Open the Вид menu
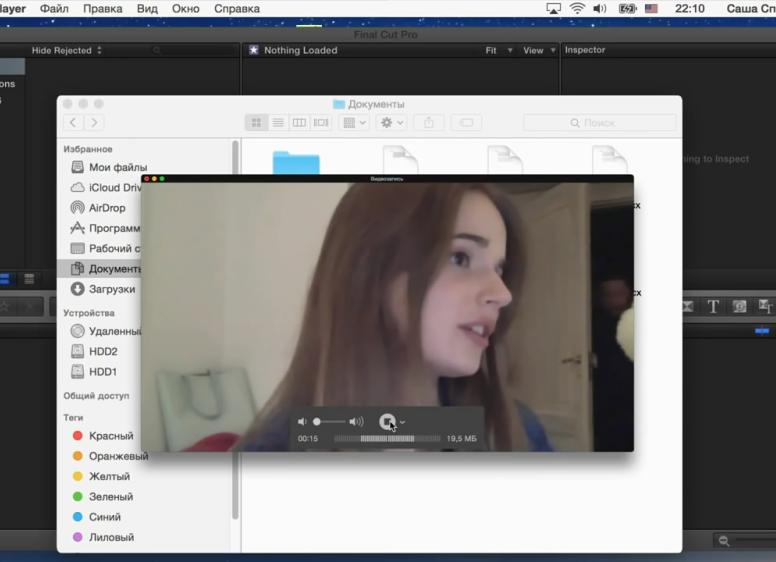 [x=147, y=8]
